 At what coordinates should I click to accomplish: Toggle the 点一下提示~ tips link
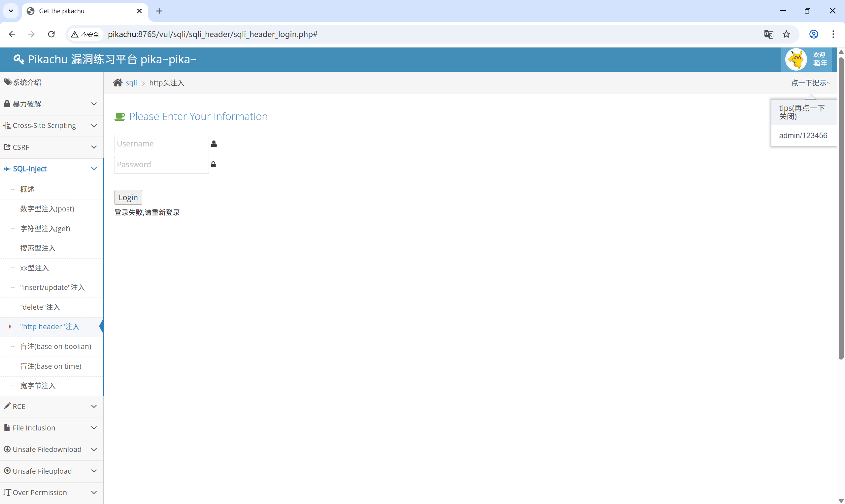(x=810, y=83)
